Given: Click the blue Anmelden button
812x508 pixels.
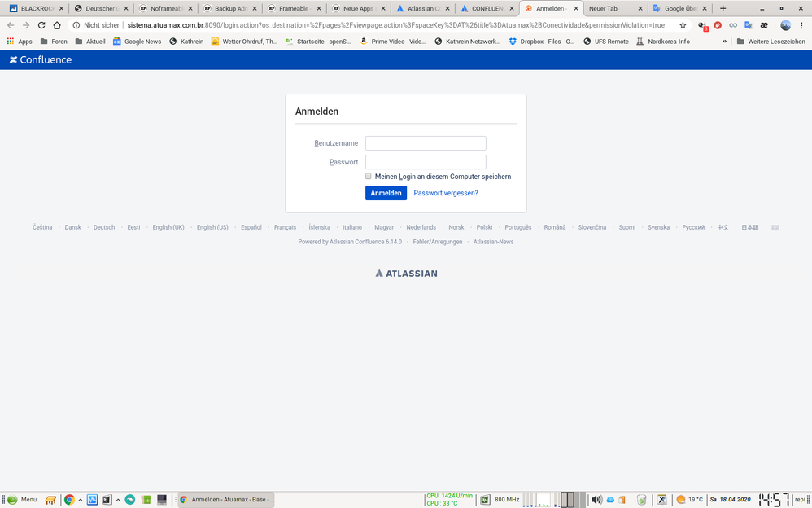Looking at the screenshot, I should 386,193.
